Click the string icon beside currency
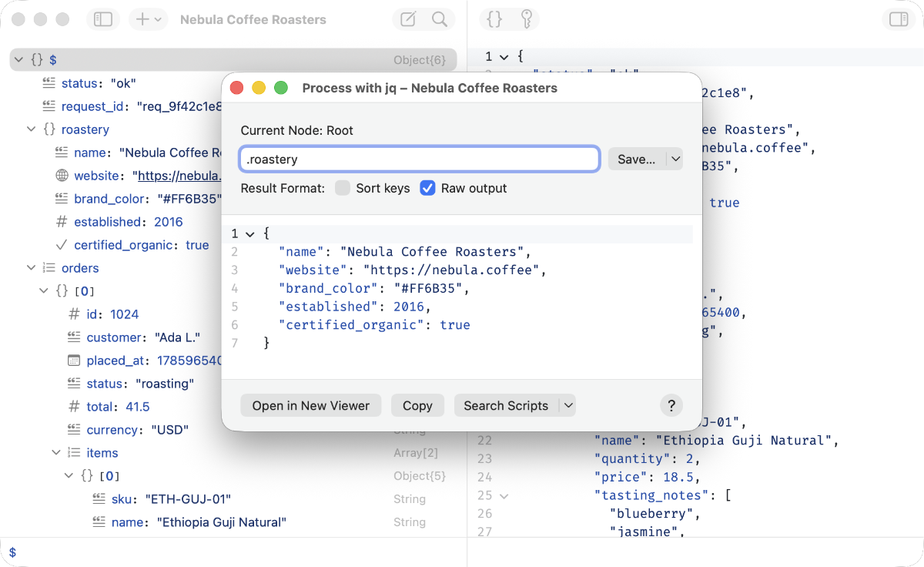924x567 pixels. pos(74,430)
